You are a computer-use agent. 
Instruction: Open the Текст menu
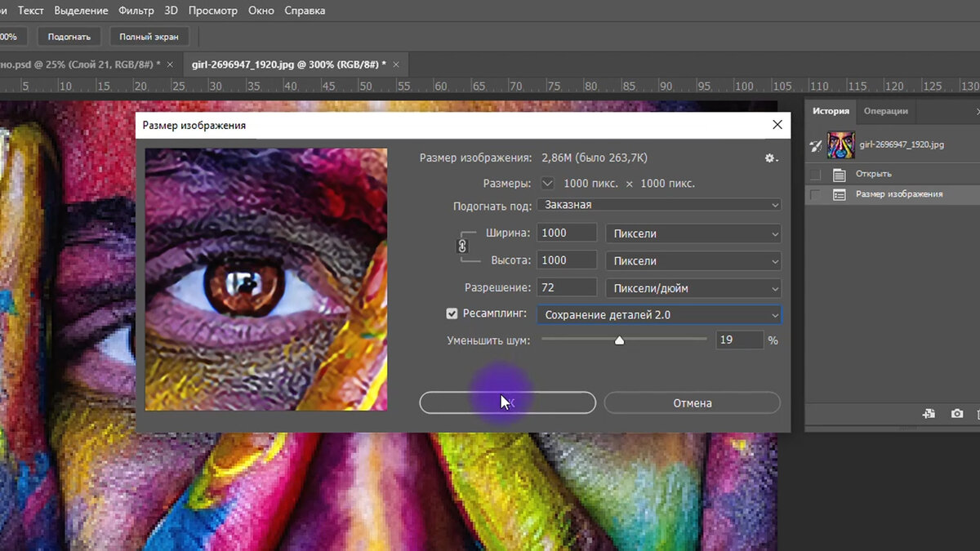(31, 11)
